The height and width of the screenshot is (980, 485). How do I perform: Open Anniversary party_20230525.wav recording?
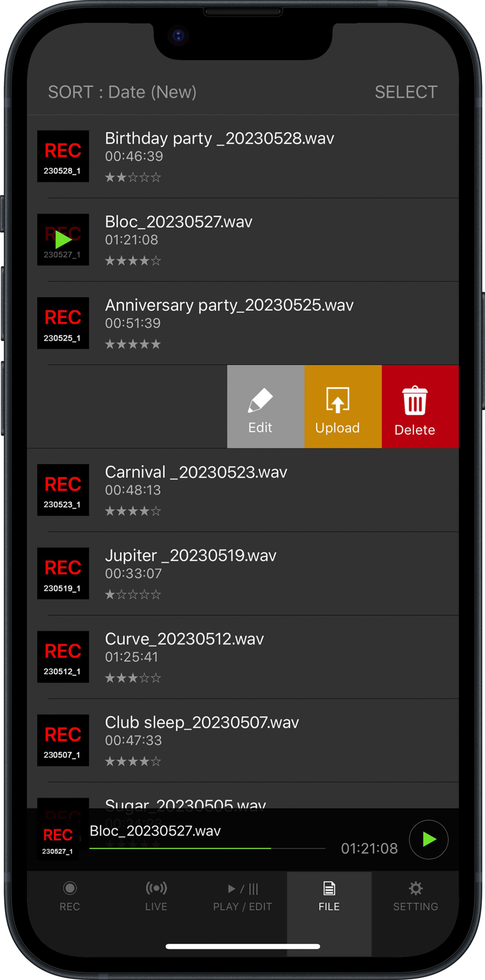click(229, 306)
